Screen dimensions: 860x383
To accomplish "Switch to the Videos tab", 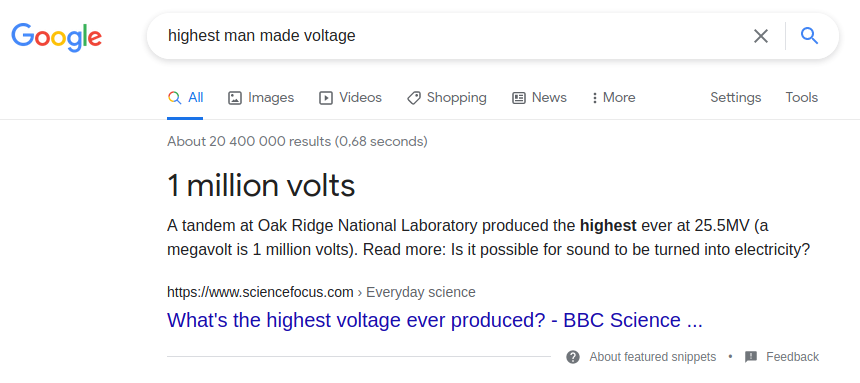I will pyautogui.click(x=350, y=98).
